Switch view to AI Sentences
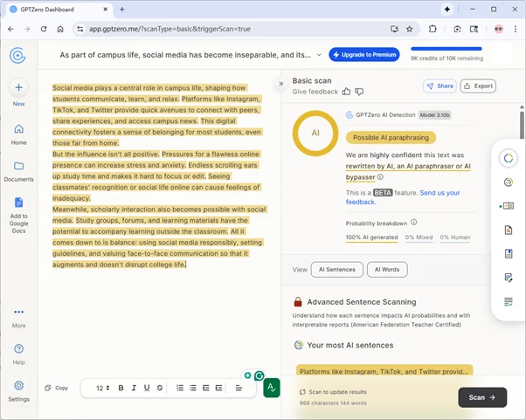The height and width of the screenshot is (420, 526). click(338, 270)
